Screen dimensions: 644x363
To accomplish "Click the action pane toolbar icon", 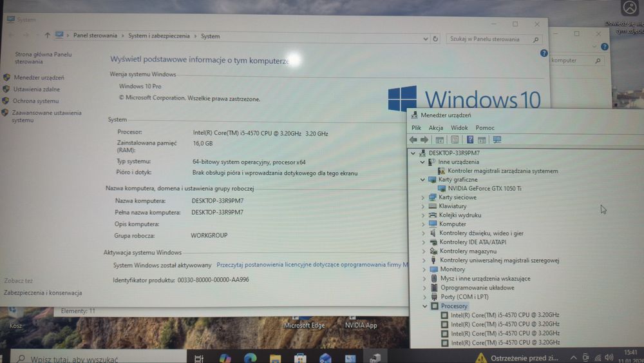I will (482, 140).
